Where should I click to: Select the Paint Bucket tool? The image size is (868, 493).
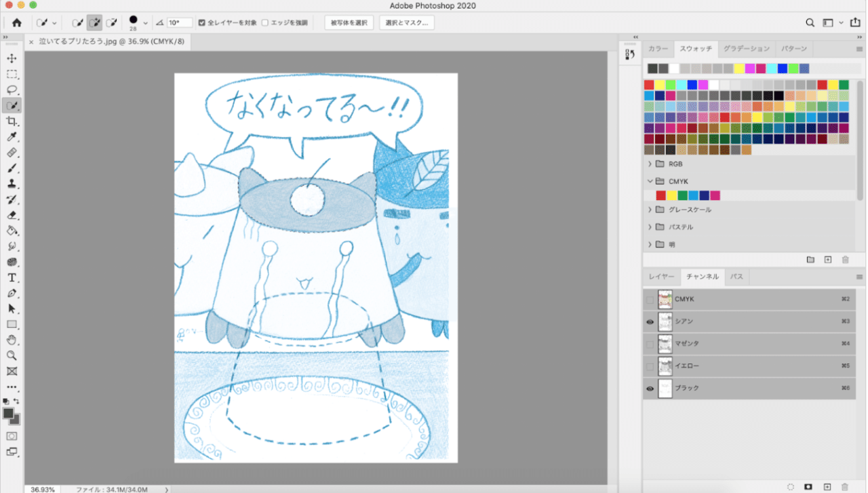(x=12, y=231)
